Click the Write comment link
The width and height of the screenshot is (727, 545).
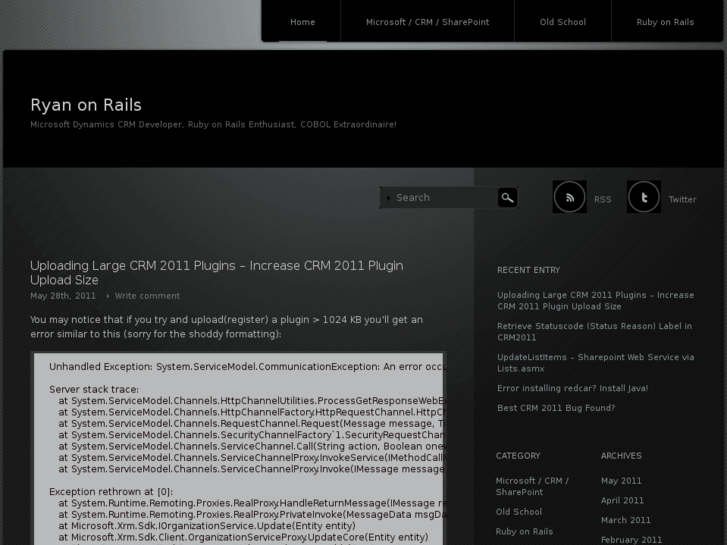tap(147, 296)
